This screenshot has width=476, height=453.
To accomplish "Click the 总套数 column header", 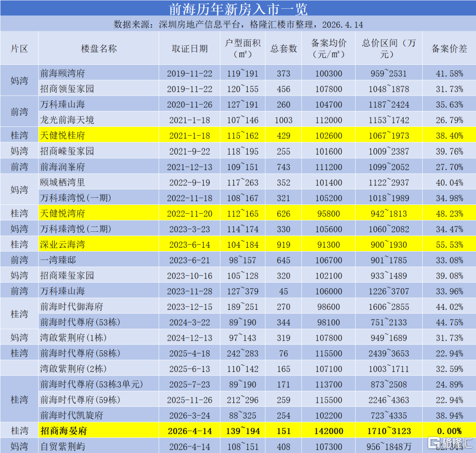I will point(283,48).
